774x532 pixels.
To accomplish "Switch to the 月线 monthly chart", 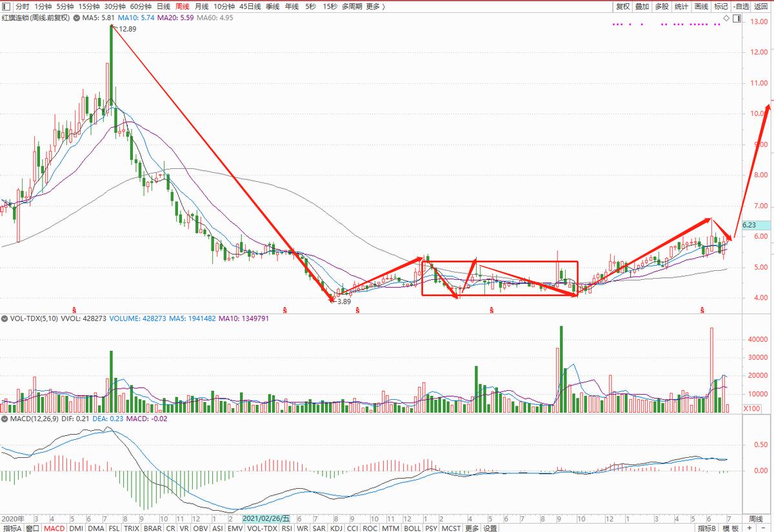I will [x=201, y=6].
